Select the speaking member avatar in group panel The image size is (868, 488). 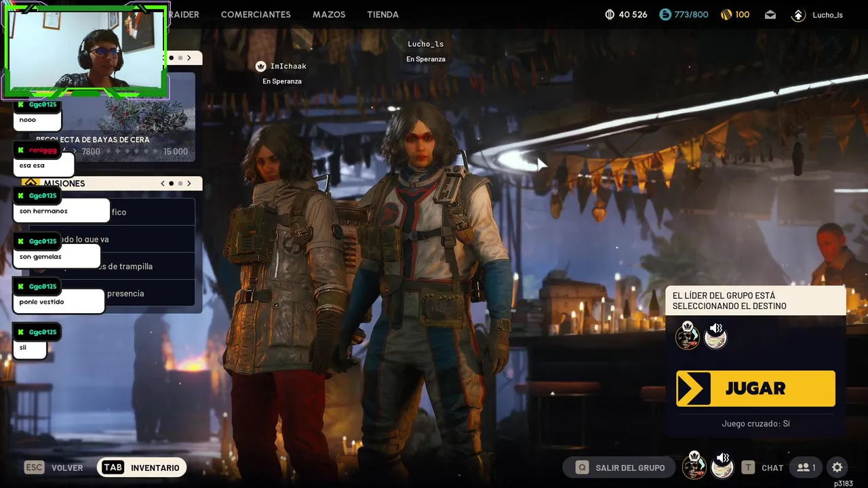[716, 335]
